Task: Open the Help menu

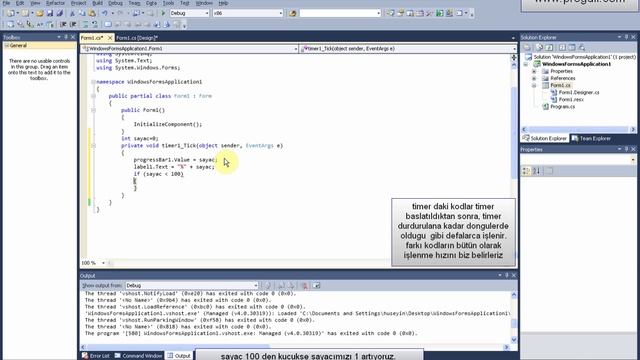Action: [x=223, y=3]
